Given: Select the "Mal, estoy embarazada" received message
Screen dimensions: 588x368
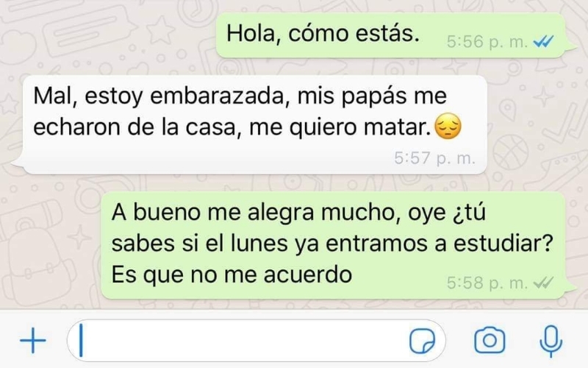Looking at the screenshot, I should tap(250, 124).
